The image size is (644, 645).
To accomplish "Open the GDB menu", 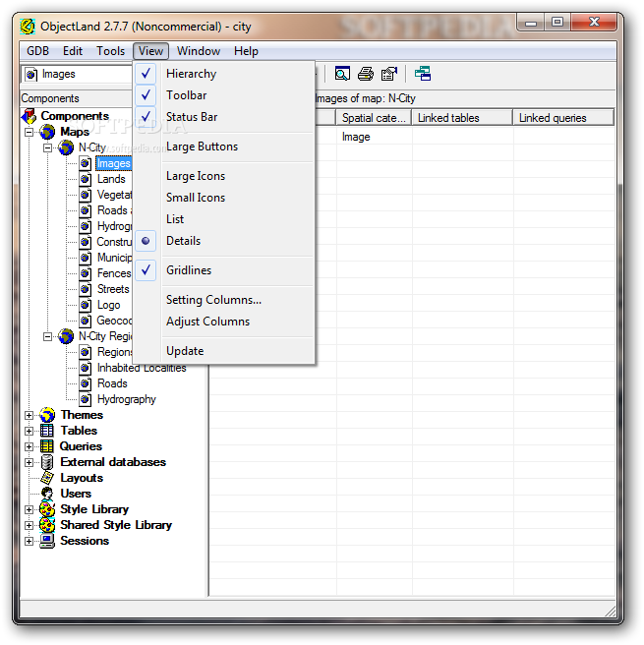I will coord(37,51).
